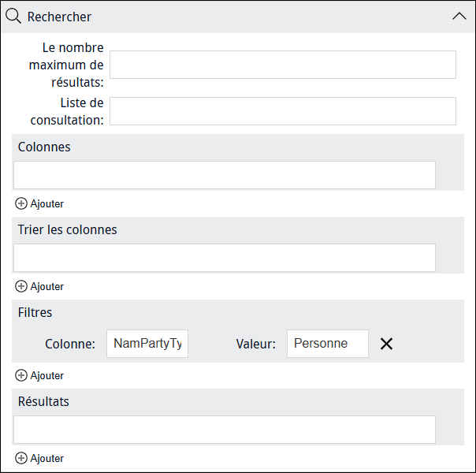Add a sort column with Ajouter below Trier les colonnes
Screen dimensions: 476x473
tap(39, 287)
